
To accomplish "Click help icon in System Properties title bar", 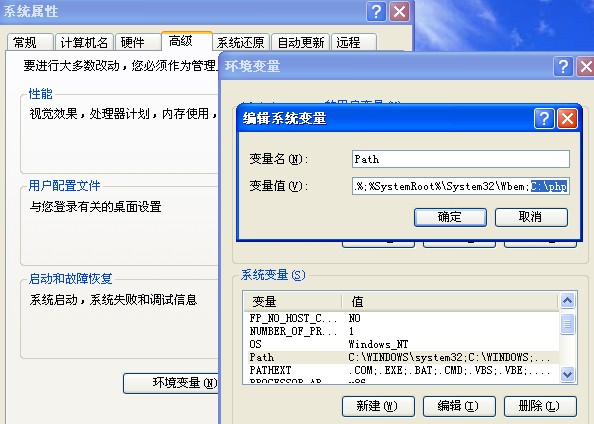I will point(376,12).
